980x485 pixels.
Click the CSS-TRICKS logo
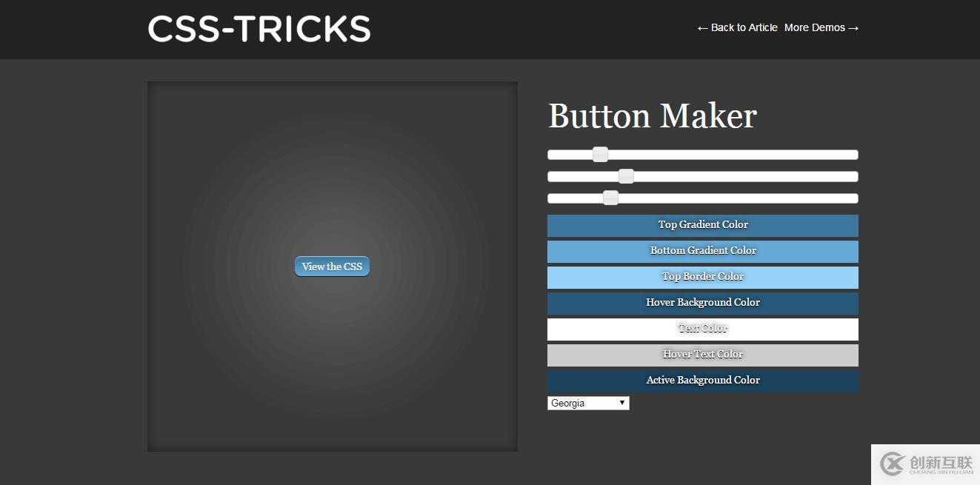pyautogui.click(x=259, y=29)
